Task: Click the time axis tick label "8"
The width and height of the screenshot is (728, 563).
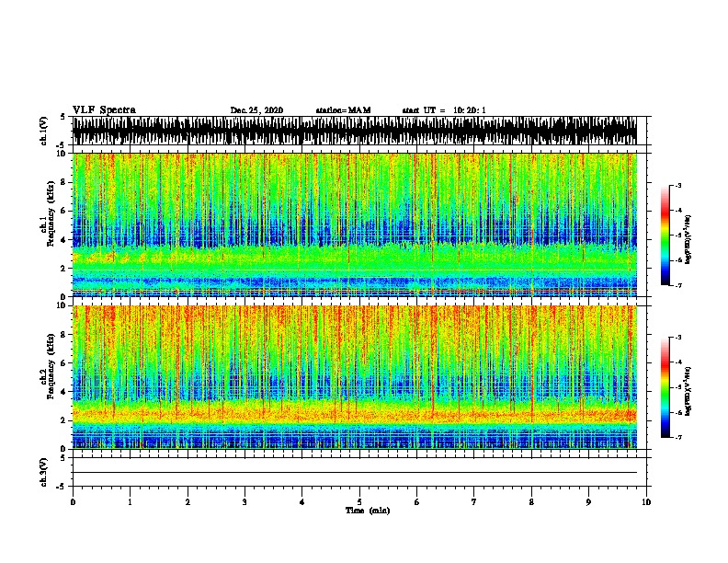Action: [531, 502]
